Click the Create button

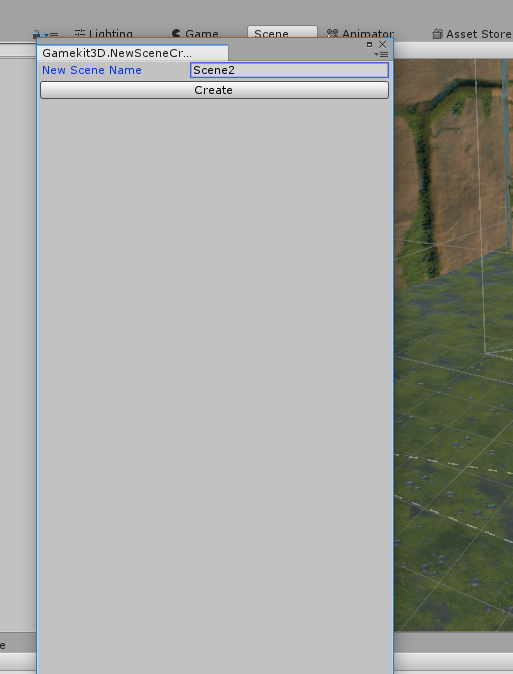click(214, 90)
